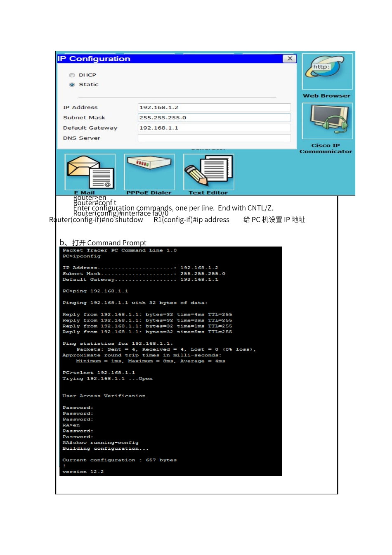392x555 pixels.
Task: Click 'Current configuration : 657 bytes' line
Action: (120, 460)
